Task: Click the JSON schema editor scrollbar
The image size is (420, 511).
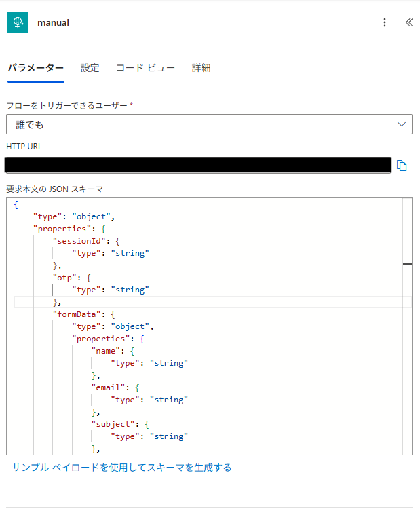Action: coord(407,326)
